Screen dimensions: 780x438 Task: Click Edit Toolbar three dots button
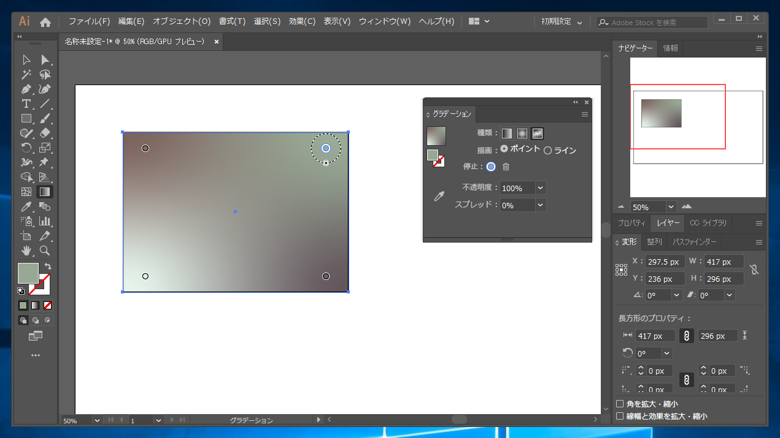pos(35,355)
